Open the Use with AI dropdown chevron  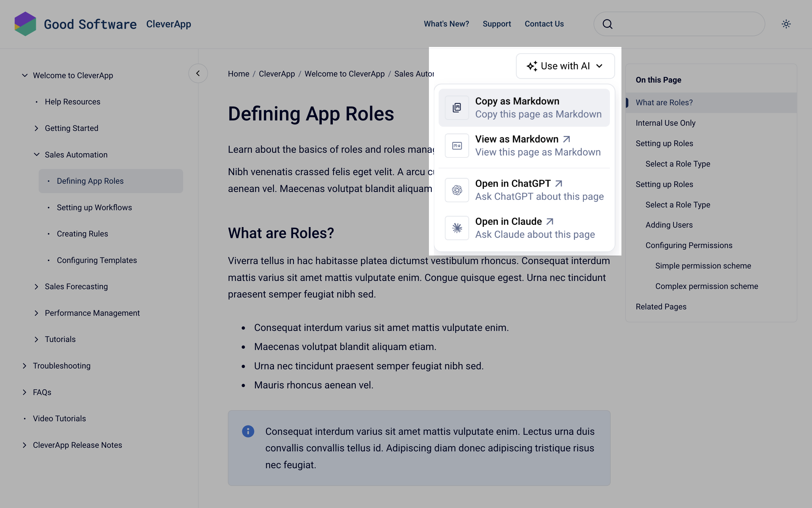[599, 66]
